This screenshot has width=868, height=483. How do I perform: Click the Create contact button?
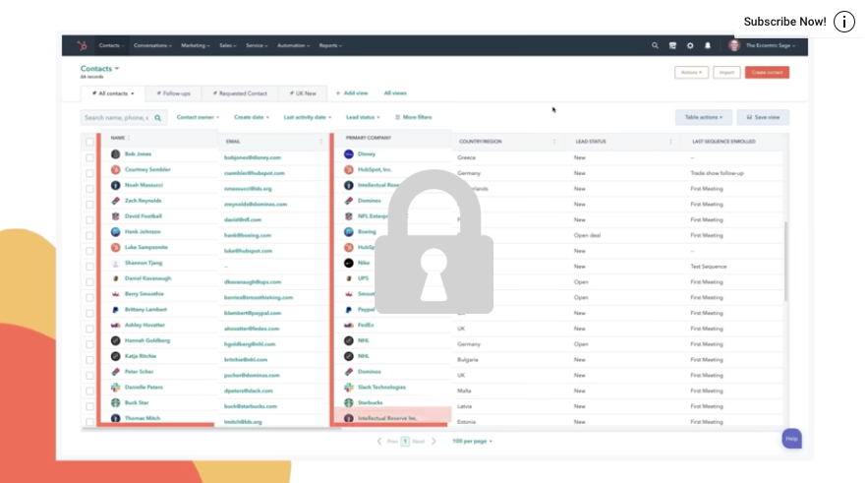click(x=767, y=73)
